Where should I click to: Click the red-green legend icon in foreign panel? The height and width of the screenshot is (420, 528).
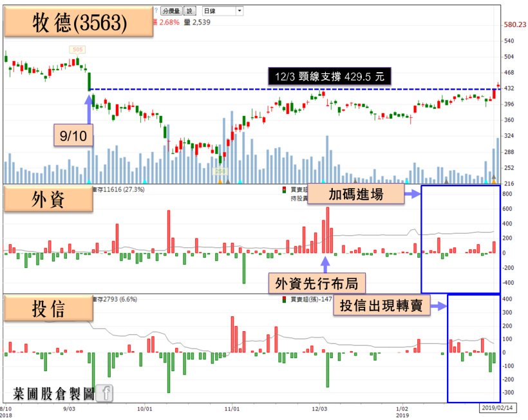pyautogui.click(x=285, y=189)
